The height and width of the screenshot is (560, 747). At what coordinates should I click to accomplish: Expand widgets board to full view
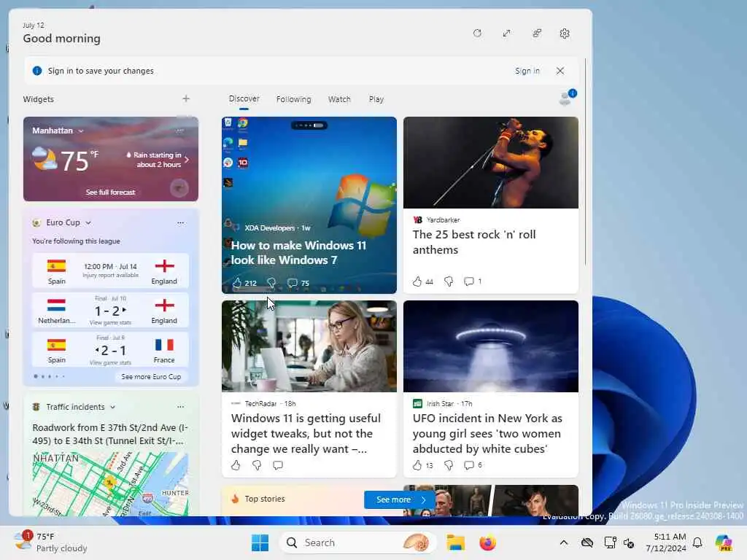coord(506,34)
